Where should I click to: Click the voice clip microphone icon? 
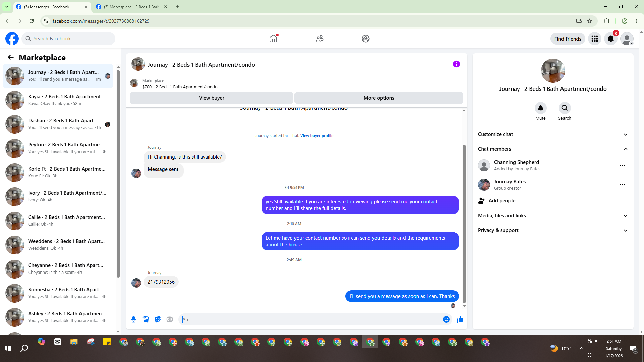[133, 319]
